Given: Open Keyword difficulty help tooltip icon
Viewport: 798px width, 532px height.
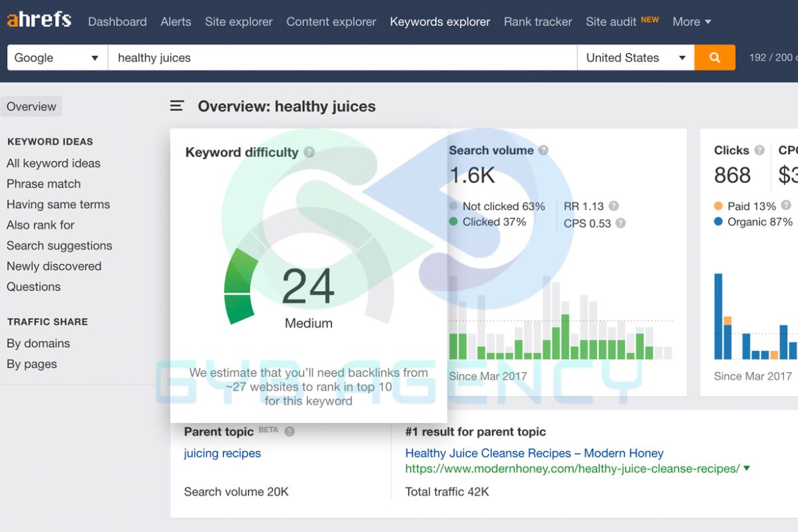Looking at the screenshot, I should coord(309,152).
